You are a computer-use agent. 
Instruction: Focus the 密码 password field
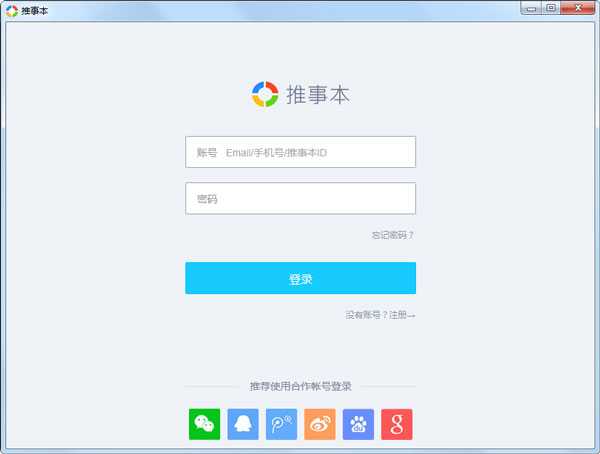click(300, 198)
